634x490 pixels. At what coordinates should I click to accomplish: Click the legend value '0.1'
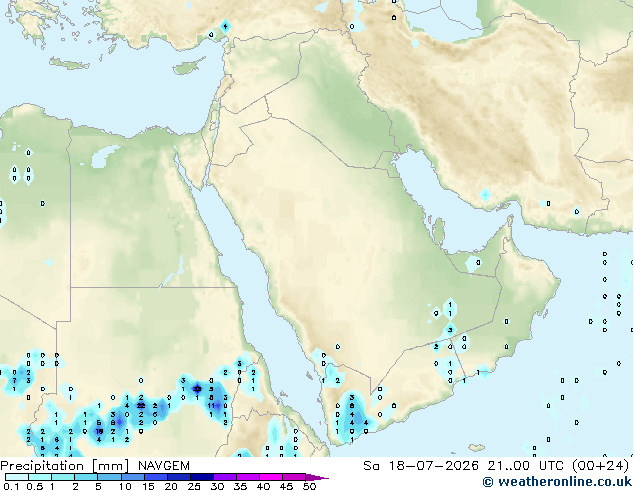[x=11, y=486]
